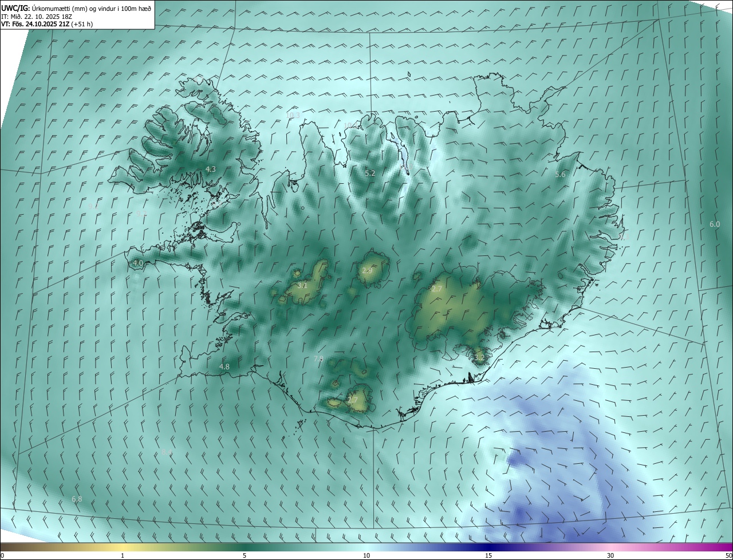Click the 2.7 value on the largest glacier area
Viewport: 733px width, 560px height.
tap(436, 289)
